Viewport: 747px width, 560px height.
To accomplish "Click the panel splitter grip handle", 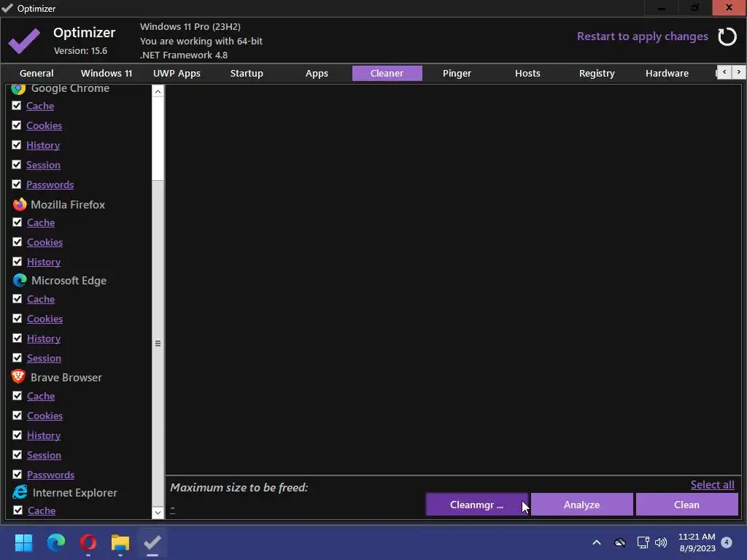I will pos(158,343).
